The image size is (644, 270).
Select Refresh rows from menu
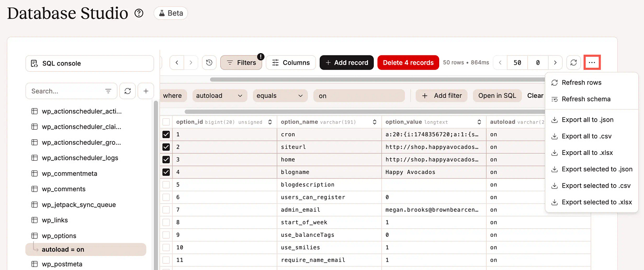click(591, 82)
